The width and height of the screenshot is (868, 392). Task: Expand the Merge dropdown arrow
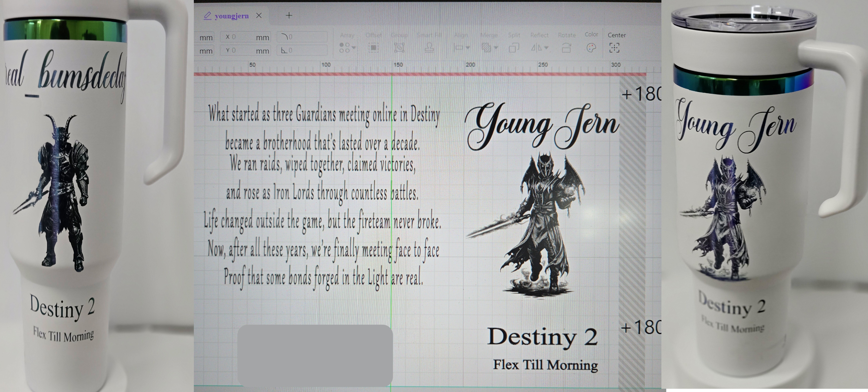pos(496,48)
